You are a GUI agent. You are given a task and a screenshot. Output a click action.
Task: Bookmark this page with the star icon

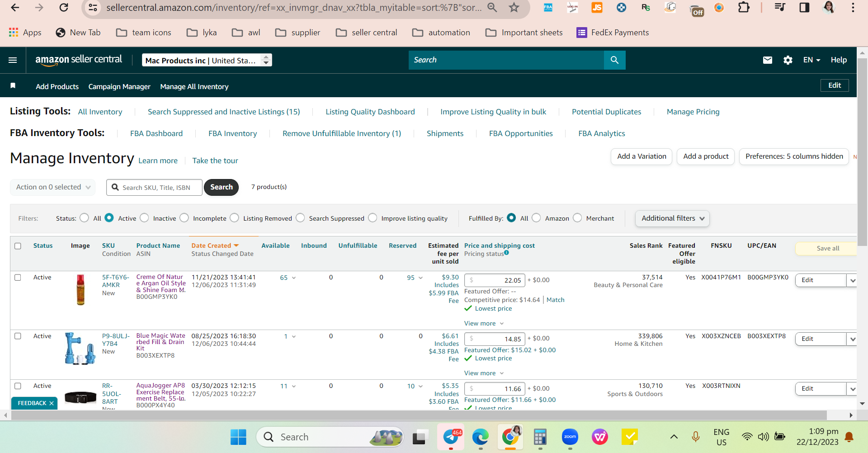coord(514,8)
